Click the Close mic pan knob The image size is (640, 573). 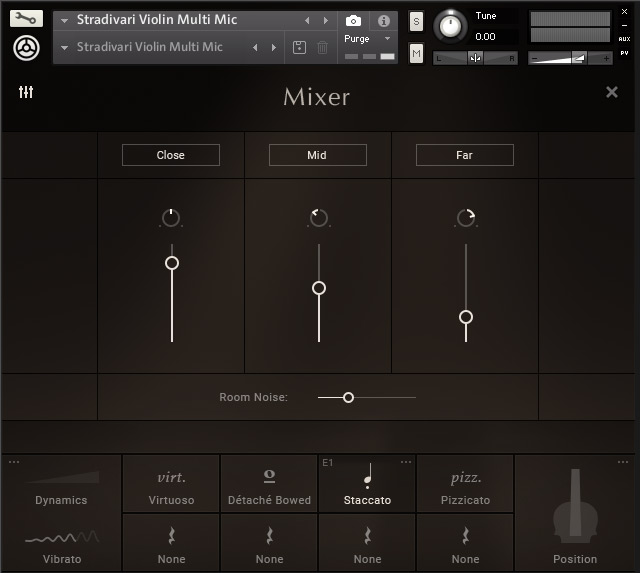(x=171, y=218)
